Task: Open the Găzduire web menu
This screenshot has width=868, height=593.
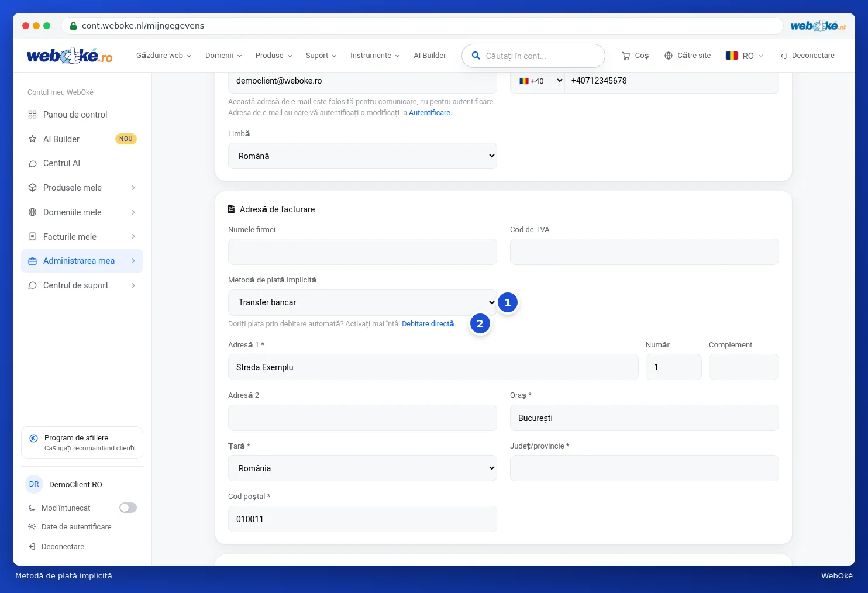Action: 164,56
